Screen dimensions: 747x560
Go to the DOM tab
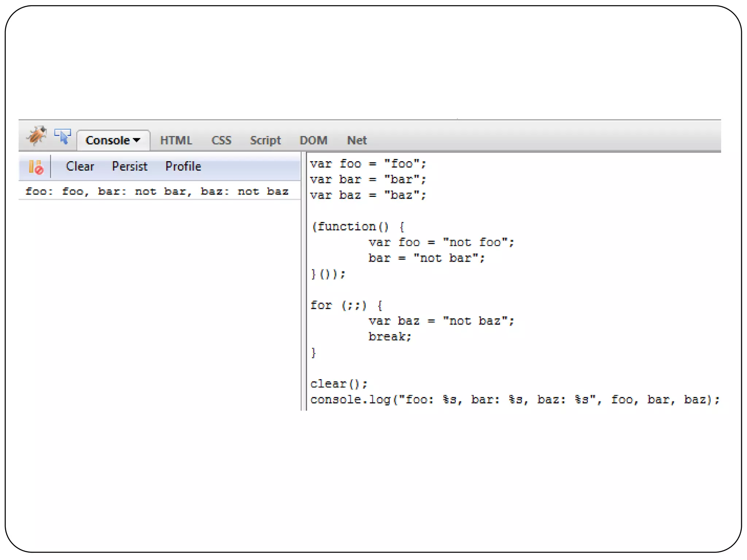(313, 140)
